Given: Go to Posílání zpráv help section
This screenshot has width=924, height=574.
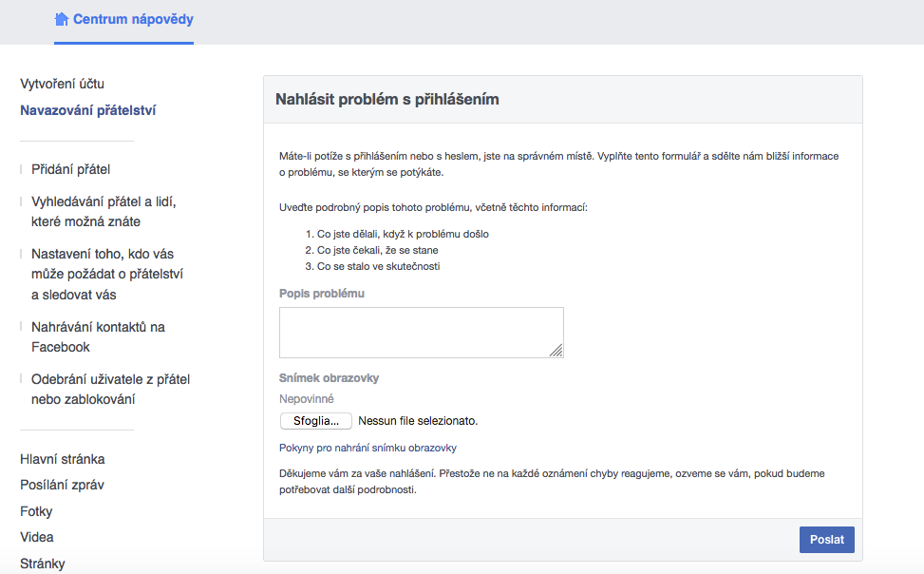Looking at the screenshot, I should 62,485.
